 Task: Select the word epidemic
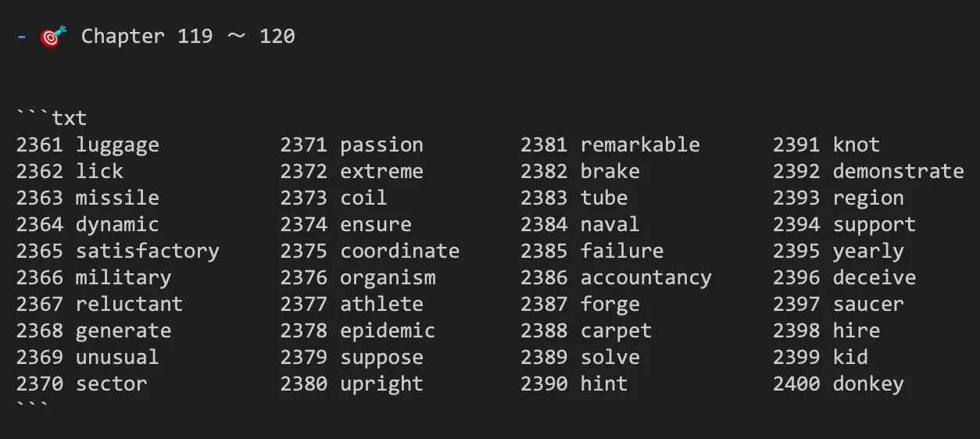coord(388,331)
